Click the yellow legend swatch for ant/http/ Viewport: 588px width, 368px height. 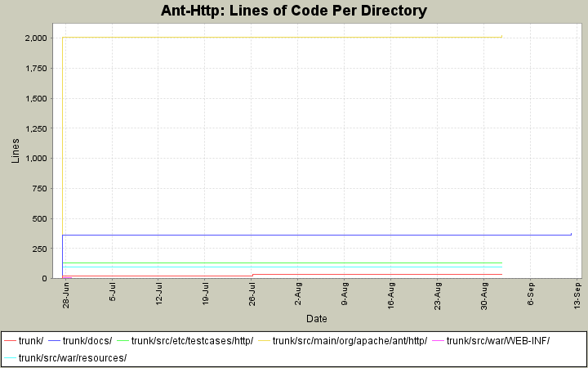[264, 341]
